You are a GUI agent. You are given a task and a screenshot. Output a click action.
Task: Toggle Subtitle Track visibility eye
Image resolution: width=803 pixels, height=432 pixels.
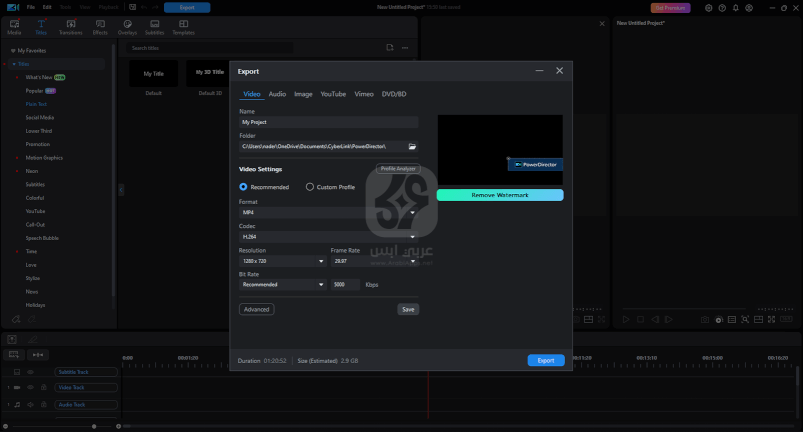pyautogui.click(x=30, y=372)
